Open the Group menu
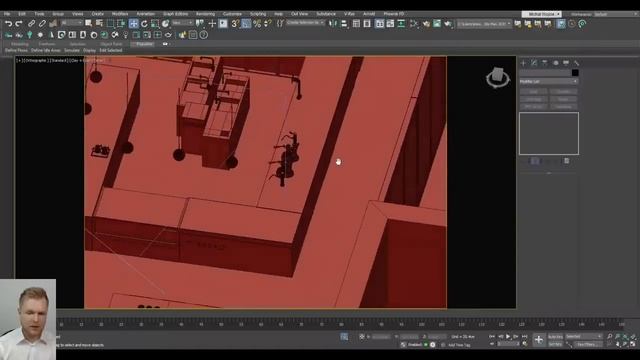Screen dimensions: 640x360 (x=58, y=14)
